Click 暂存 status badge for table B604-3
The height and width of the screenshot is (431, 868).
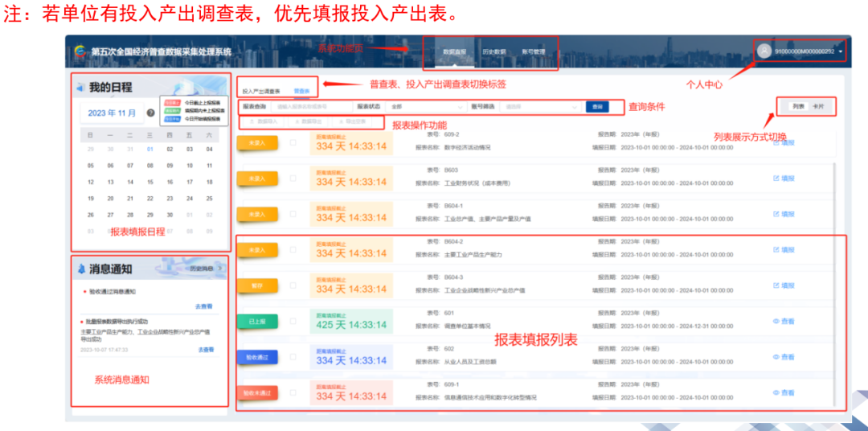coord(256,285)
